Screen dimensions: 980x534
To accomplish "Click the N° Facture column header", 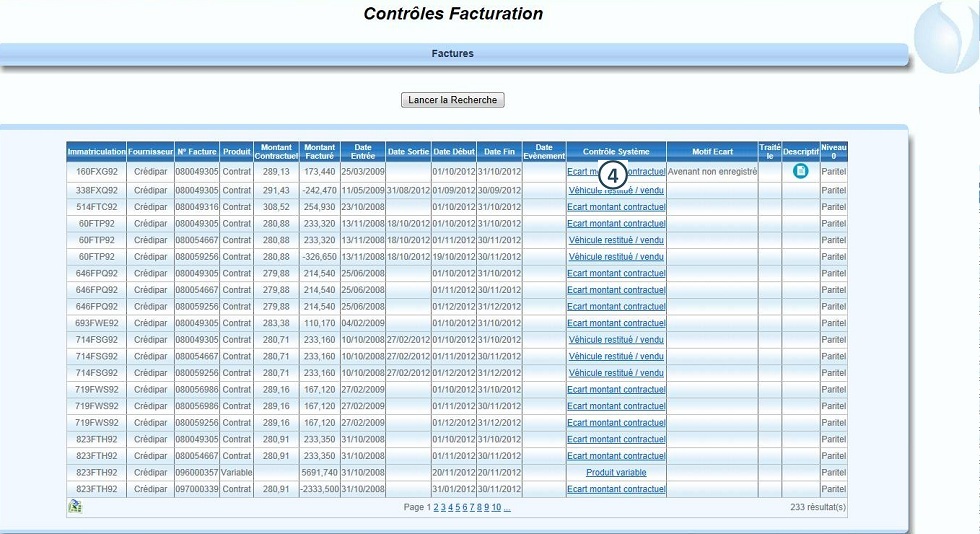I will click(x=197, y=152).
